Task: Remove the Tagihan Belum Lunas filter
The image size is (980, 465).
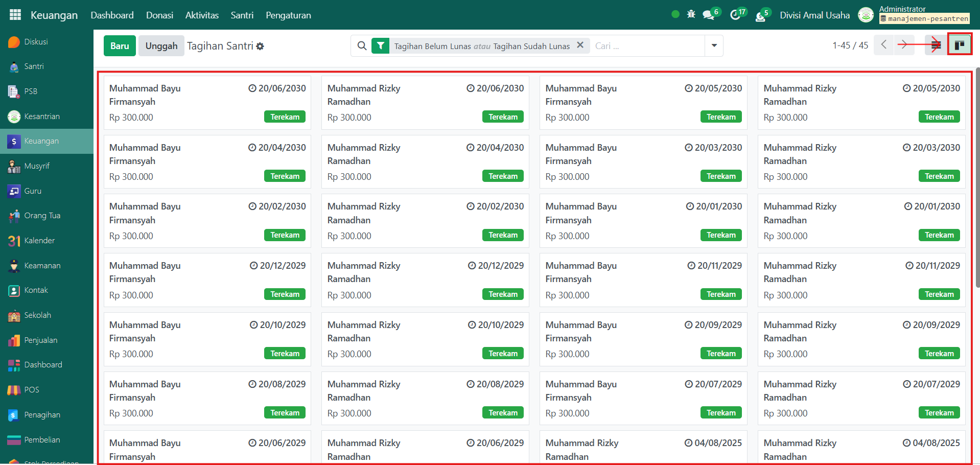Action: point(580,45)
